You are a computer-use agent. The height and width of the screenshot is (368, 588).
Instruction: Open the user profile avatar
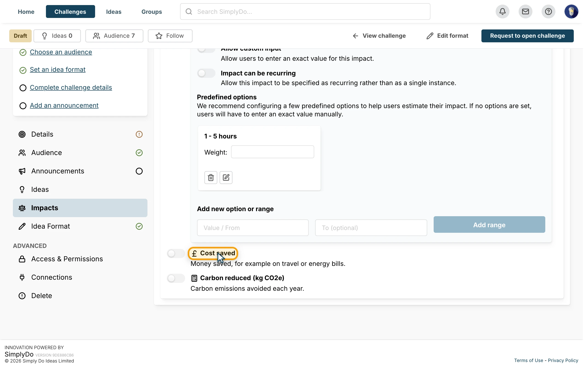click(x=571, y=11)
